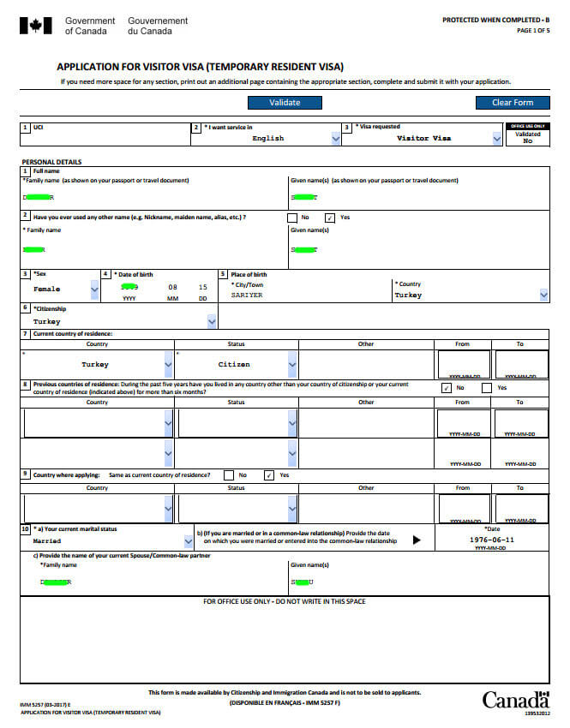
Task: Check 'No' for same as current residence
Action: 229,475
